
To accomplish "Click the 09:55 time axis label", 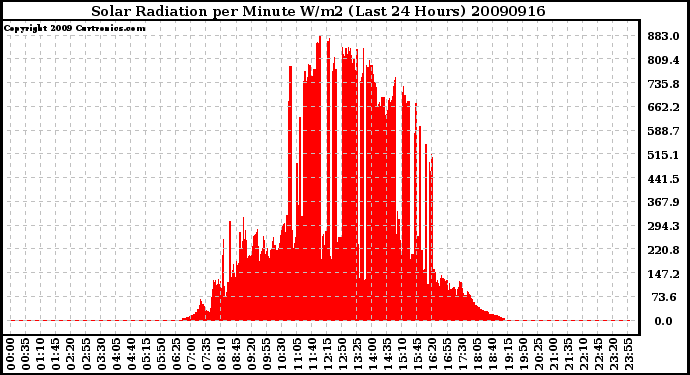I will tap(267, 354).
